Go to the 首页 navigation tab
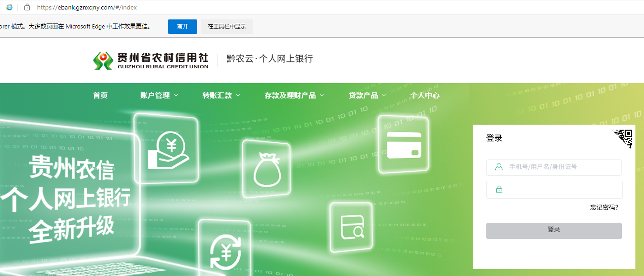The height and width of the screenshot is (276, 644). click(100, 95)
